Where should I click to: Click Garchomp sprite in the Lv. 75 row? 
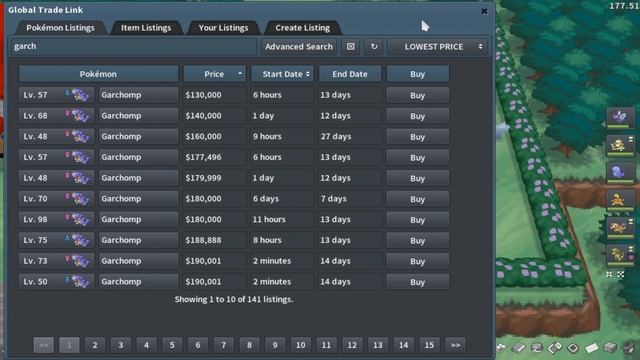tap(80, 240)
